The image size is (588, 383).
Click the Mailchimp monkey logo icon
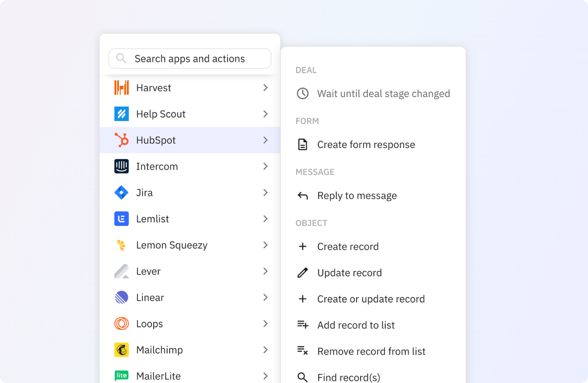(121, 350)
